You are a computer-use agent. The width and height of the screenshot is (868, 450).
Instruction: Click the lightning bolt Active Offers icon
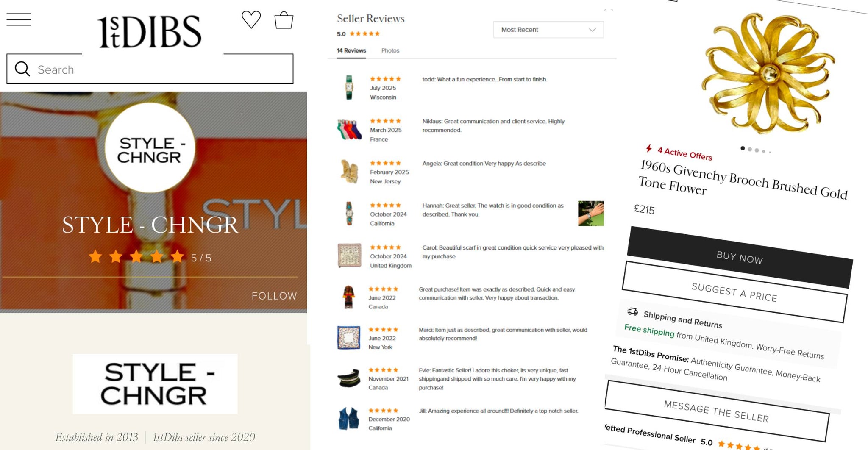point(649,148)
